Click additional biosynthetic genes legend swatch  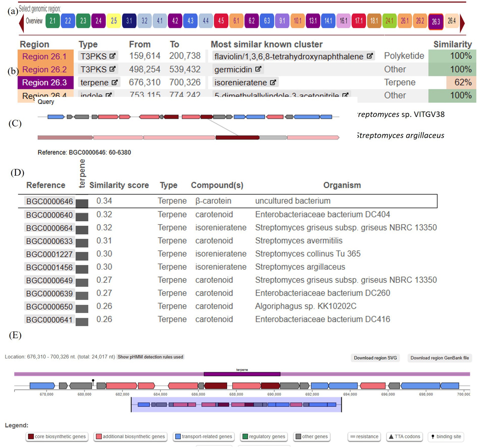(x=99, y=436)
